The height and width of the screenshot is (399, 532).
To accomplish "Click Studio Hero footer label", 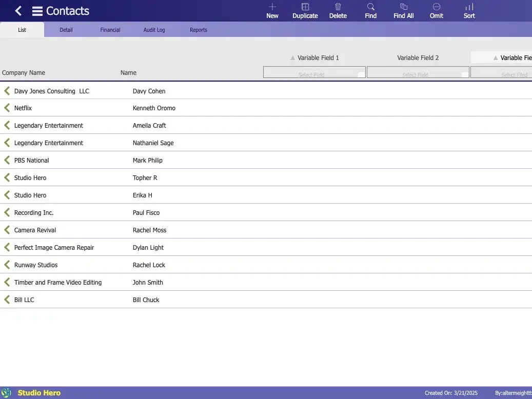I will coord(40,393).
